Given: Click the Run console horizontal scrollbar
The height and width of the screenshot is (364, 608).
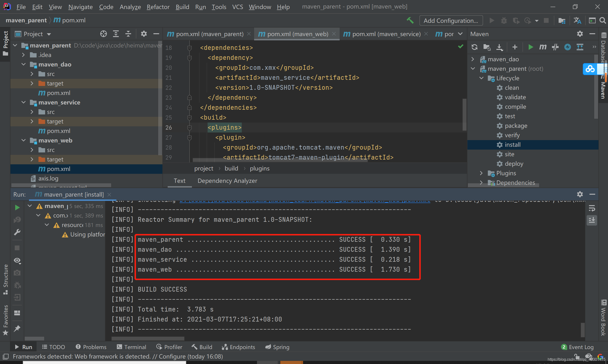Looking at the screenshot, I should pyautogui.click(x=148, y=339).
